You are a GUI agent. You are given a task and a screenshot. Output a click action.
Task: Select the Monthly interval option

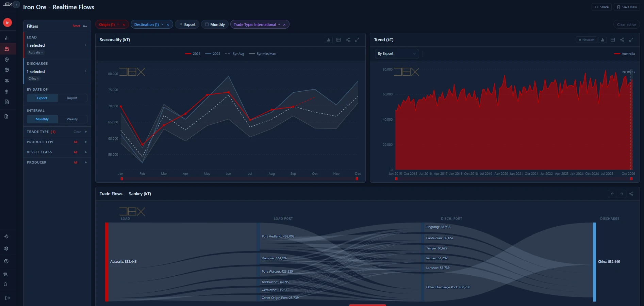point(42,119)
